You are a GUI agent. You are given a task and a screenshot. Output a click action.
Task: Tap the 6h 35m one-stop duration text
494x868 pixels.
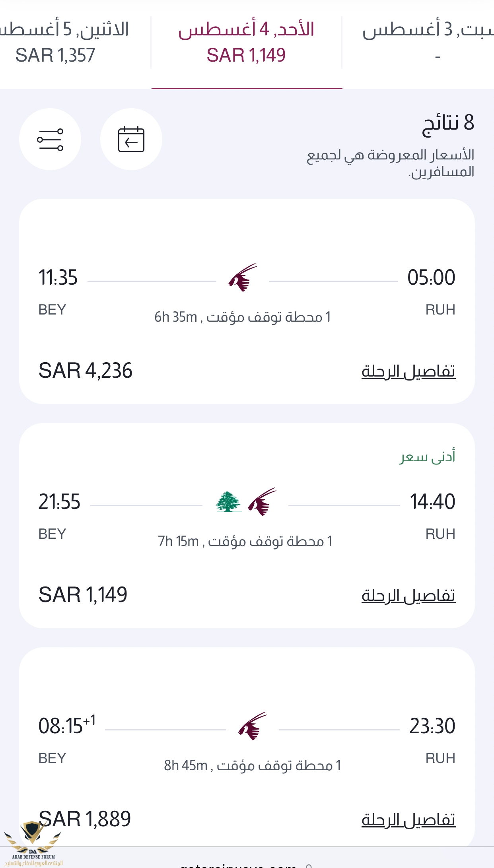pos(243,317)
